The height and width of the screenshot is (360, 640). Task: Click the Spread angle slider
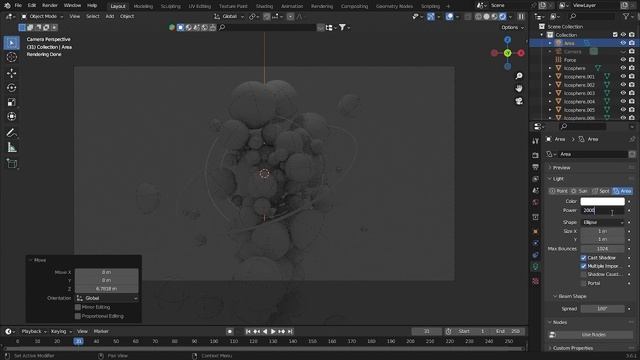[x=602, y=309]
